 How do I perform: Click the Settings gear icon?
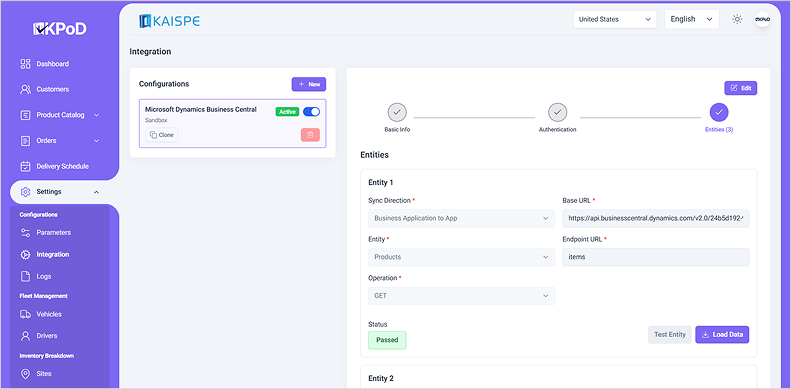[25, 192]
